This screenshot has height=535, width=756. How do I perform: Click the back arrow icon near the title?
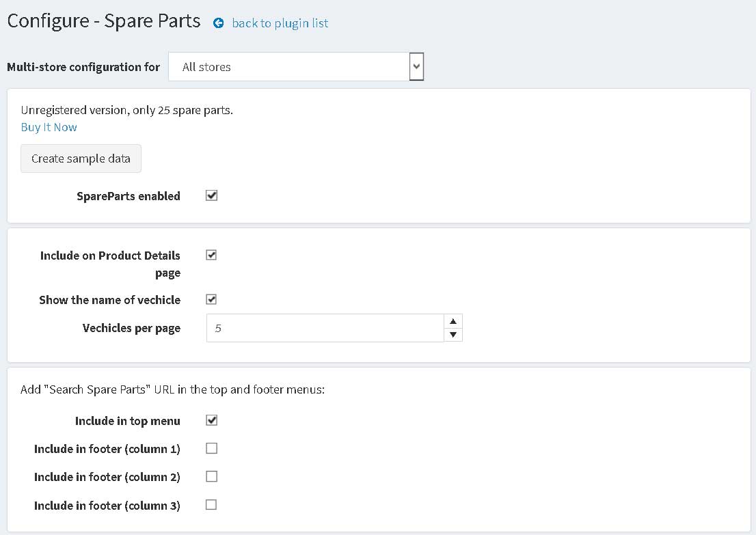pos(219,23)
